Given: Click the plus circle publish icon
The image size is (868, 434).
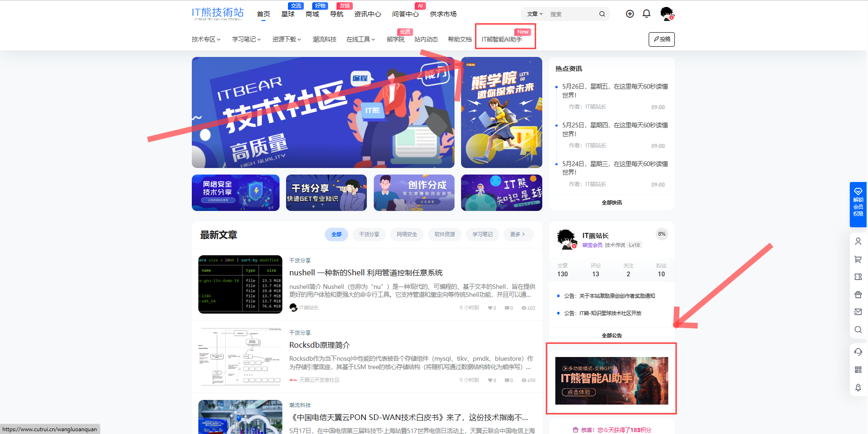Looking at the screenshot, I should tap(630, 14).
